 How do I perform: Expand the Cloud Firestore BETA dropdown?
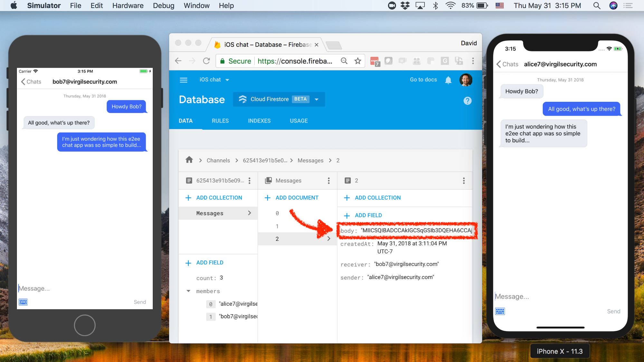(317, 99)
